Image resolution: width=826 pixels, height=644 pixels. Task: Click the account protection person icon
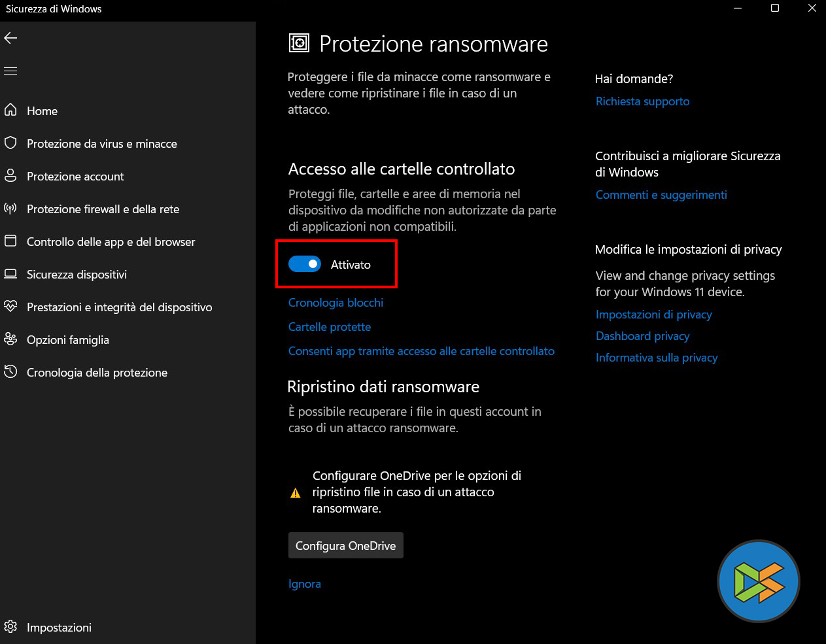click(10, 175)
